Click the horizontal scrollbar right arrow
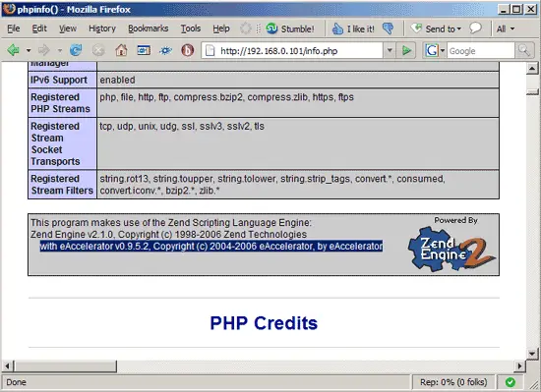 (x=519, y=365)
